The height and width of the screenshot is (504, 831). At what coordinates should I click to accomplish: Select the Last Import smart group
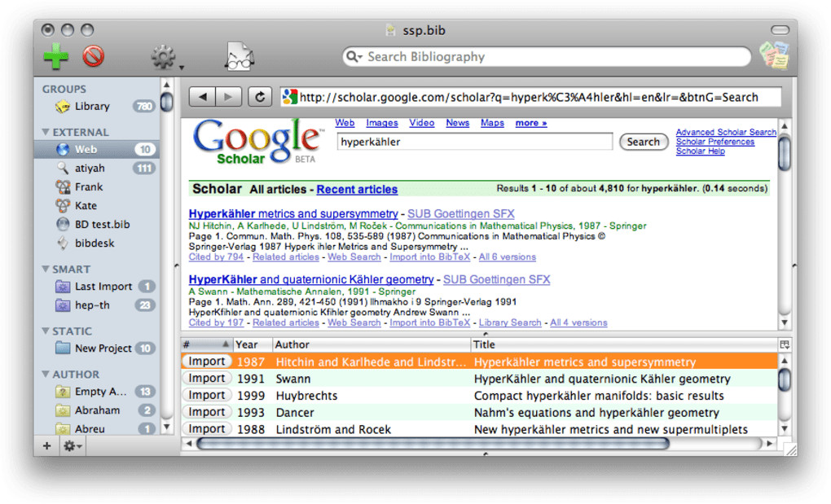[x=97, y=287]
